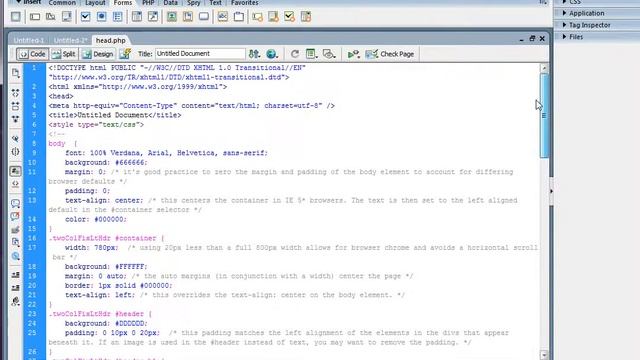Insert a Fieldset form element
Image resolution: width=640 pixels, height=360 pixels.
click(239, 17)
